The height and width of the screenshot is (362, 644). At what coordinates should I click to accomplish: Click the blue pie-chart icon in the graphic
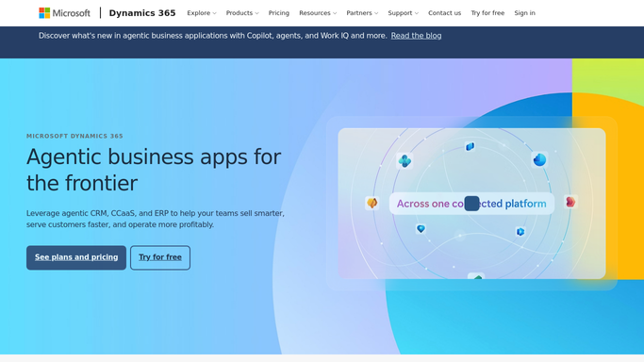(539, 159)
